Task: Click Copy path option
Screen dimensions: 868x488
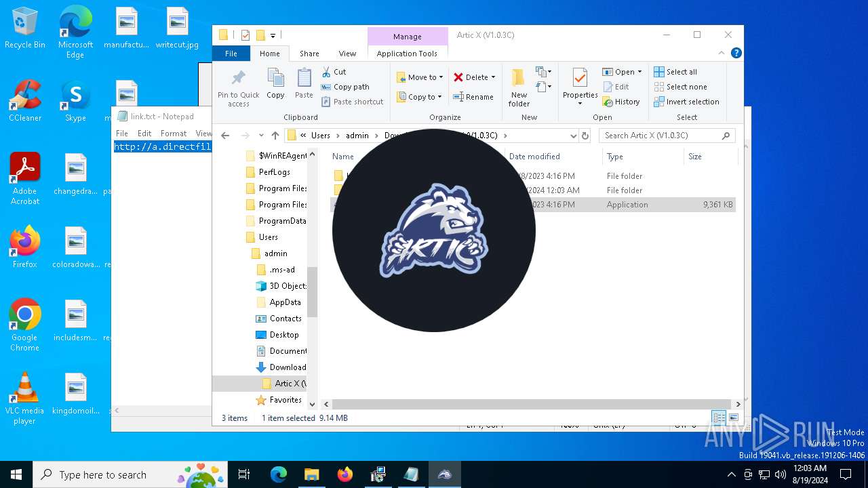Action: (345, 87)
